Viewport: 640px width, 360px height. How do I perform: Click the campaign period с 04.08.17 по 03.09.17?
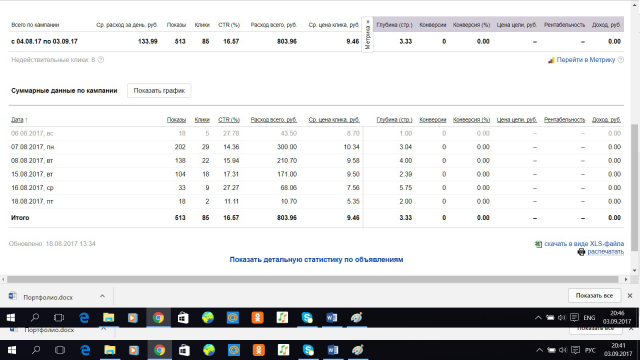coord(44,41)
